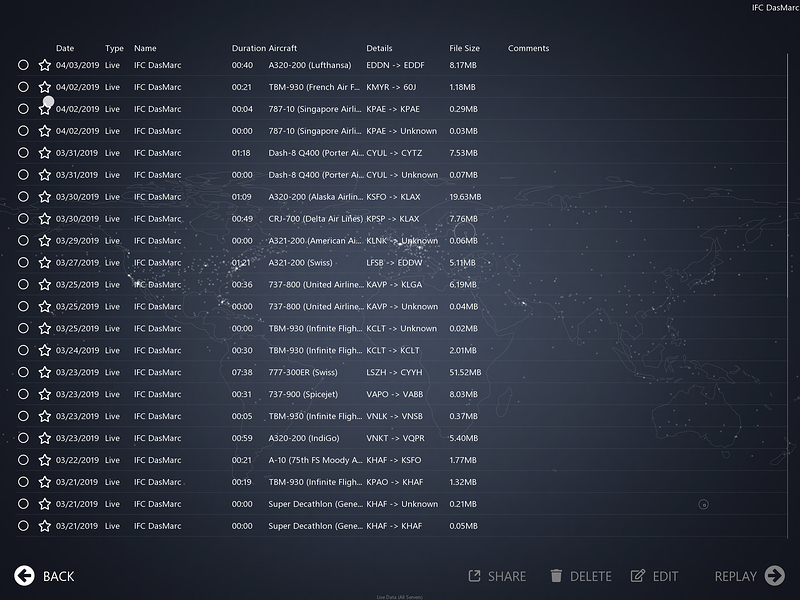Star the CYUL -> CYTZ replay
This screenshot has height=600, width=800.
click(45, 153)
